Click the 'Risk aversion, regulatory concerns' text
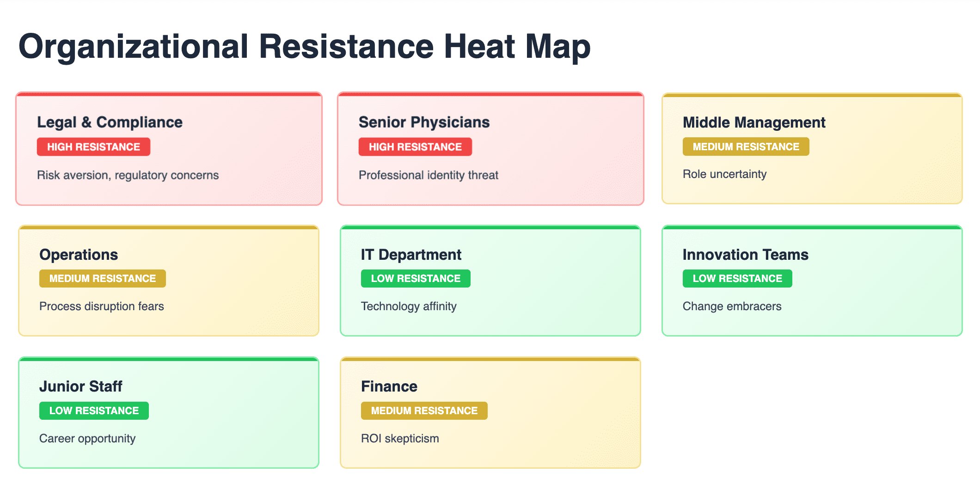 click(128, 175)
